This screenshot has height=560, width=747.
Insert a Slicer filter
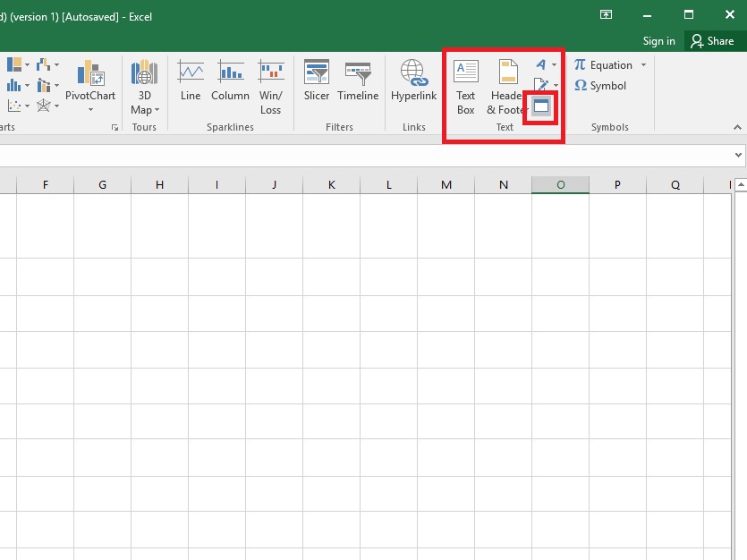[317, 80]
